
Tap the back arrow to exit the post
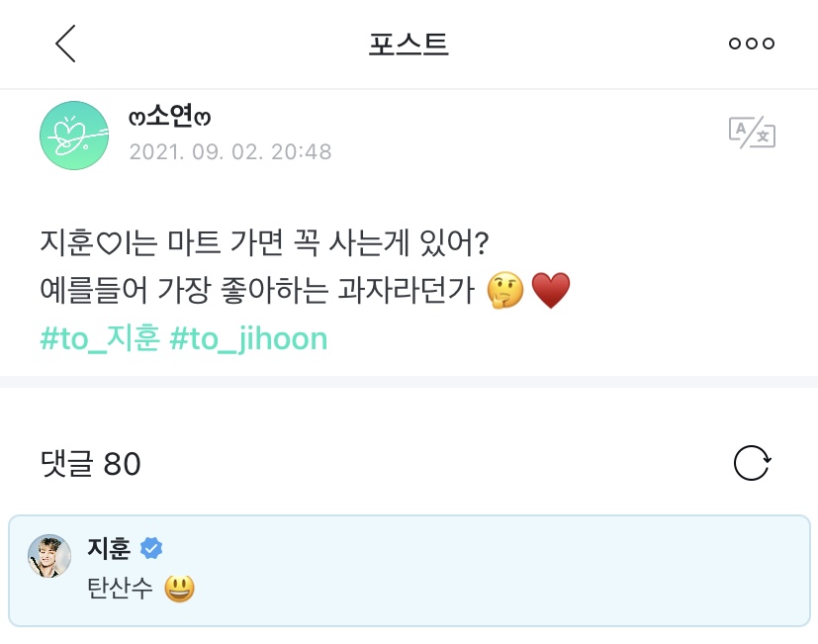pos(64,44)
